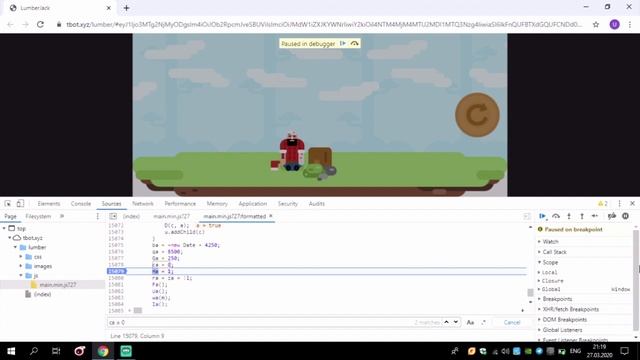Collapse the js folder
The width and height of the screenshot is (640, 360).
21,276
